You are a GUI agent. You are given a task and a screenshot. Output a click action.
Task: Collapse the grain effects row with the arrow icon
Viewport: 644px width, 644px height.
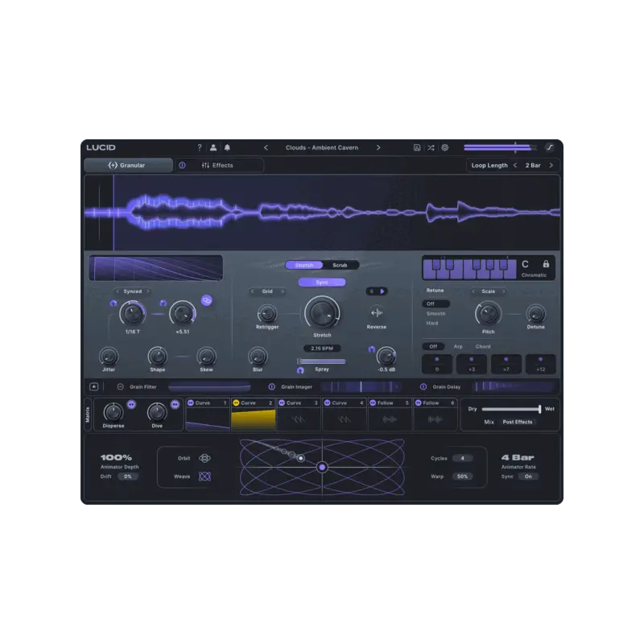click(x=93, y=386)
